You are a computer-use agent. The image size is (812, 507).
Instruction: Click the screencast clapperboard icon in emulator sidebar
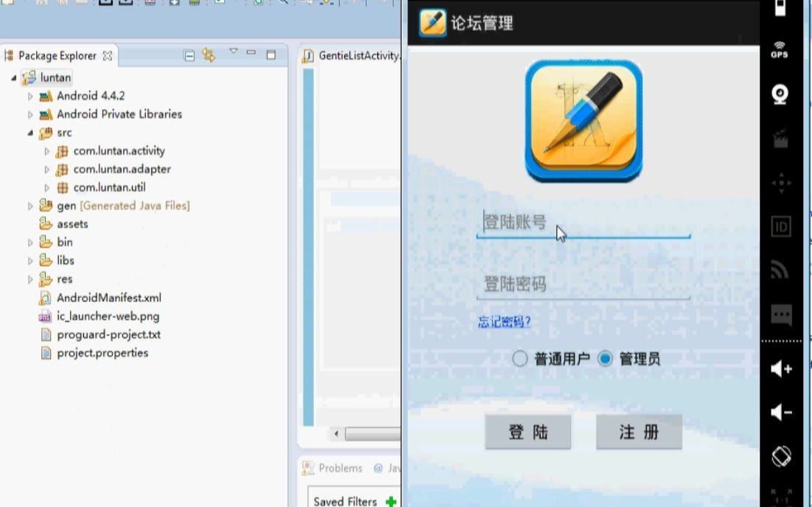coord(780,139)
